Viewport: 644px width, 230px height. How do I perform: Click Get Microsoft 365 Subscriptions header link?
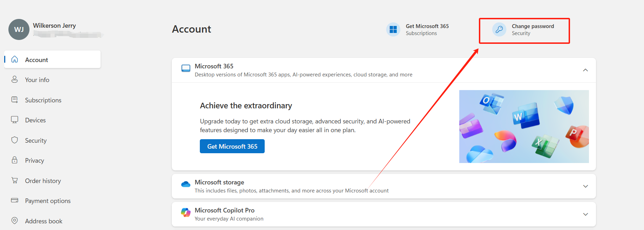coord(418,29)
